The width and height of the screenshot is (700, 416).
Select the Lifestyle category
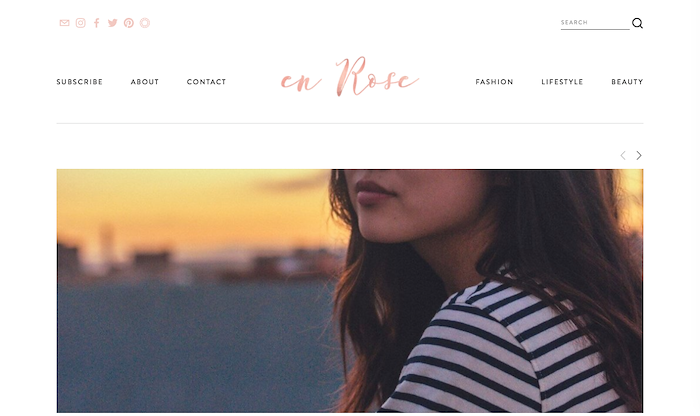pyautogui.click(x=562, y=82)
